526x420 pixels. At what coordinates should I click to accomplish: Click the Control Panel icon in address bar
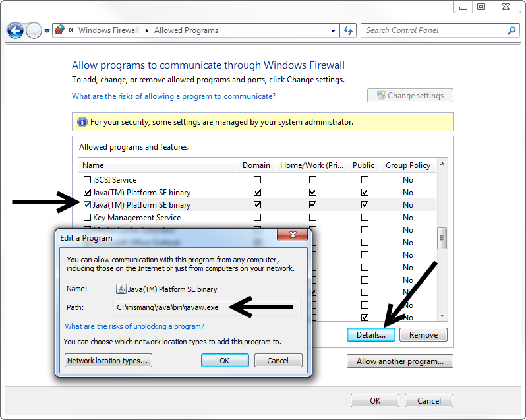point(59,30)
